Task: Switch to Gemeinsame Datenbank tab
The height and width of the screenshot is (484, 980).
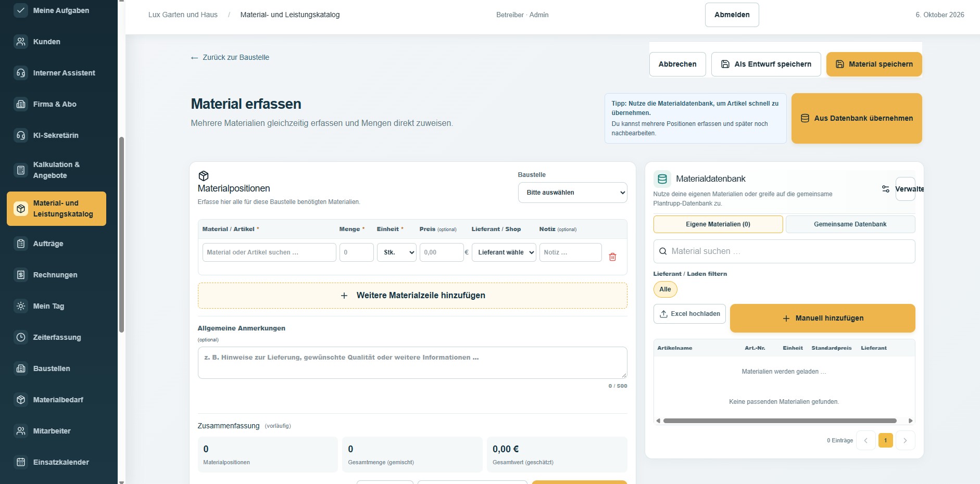Action: click(x=850, y=224)
